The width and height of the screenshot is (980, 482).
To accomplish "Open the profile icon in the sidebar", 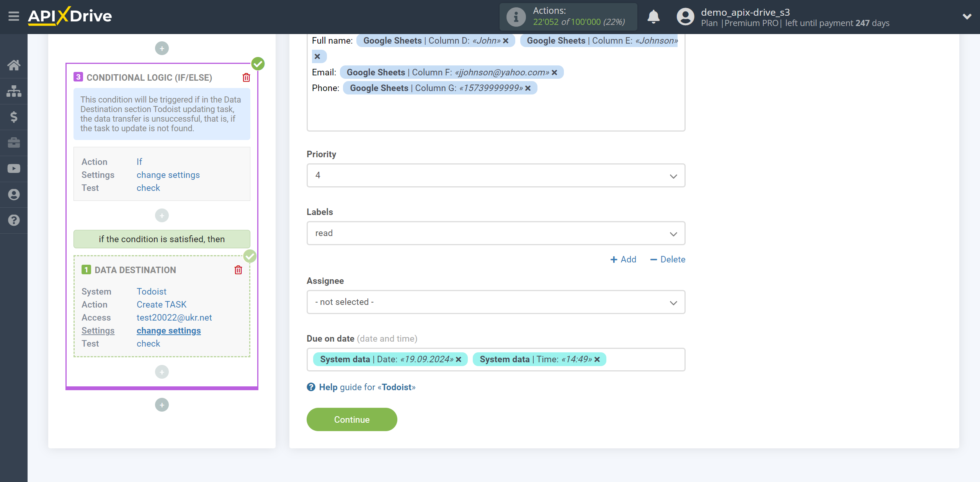I will [14, 194].
